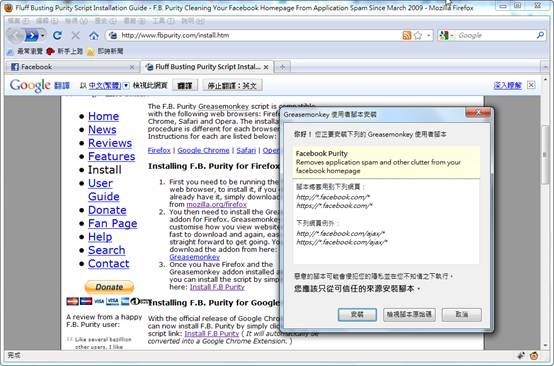
Task: Click the mozilla.org/firefox link
Action: pyautogui.click(x=217, y=205)
